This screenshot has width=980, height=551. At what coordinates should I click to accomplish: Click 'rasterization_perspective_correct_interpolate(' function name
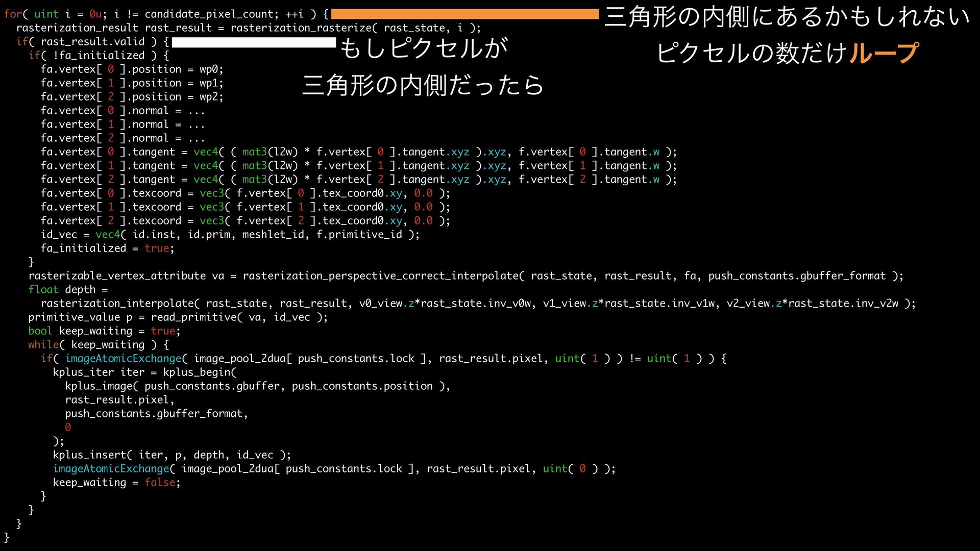[x=383, y=276]
